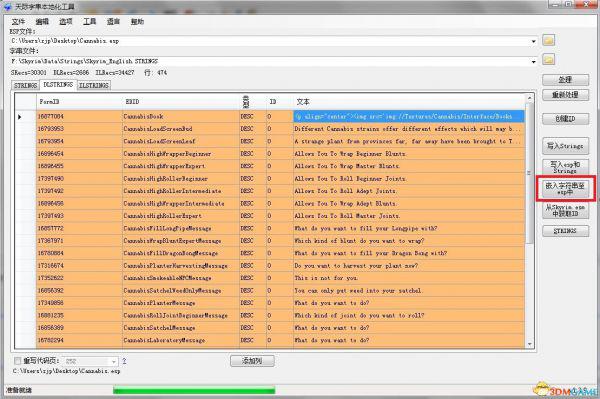This screenshot has width=600, height=399.
Task: Click text 'Allows You To Roll Master Joints.'
Action: [347, 216]
